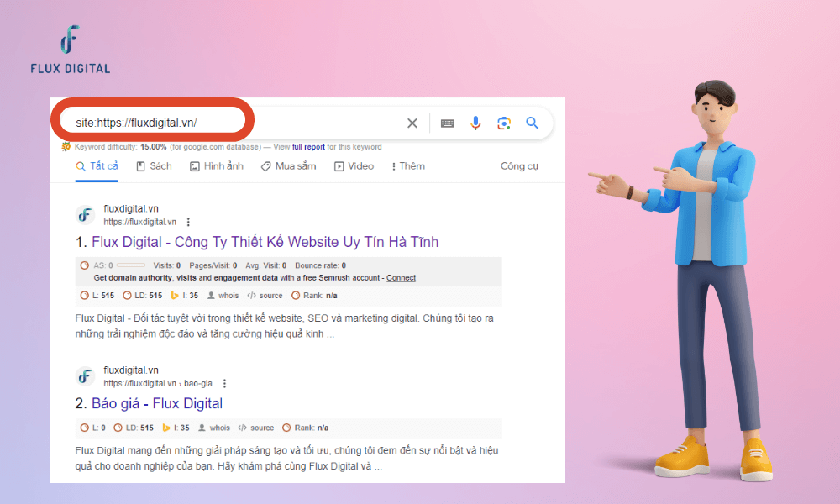Click the LD: 515 metric in second result
Viewport: 840px width, 504px height.
134,428
